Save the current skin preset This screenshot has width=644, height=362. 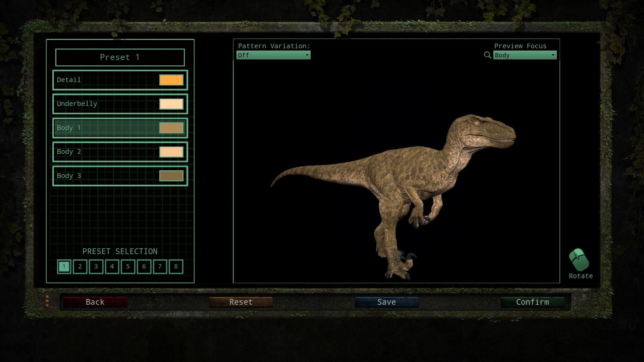point(386,302)
